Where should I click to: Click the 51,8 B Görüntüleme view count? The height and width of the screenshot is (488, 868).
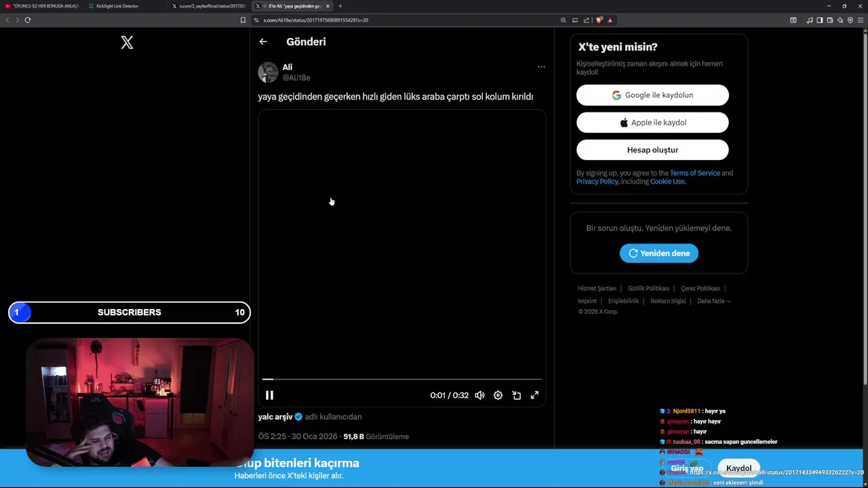point(376,436)
